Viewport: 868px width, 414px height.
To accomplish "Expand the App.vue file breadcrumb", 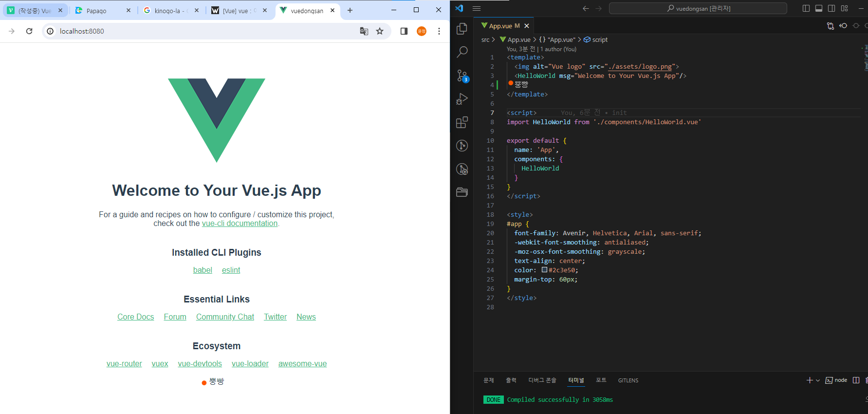I will (515, 40).
